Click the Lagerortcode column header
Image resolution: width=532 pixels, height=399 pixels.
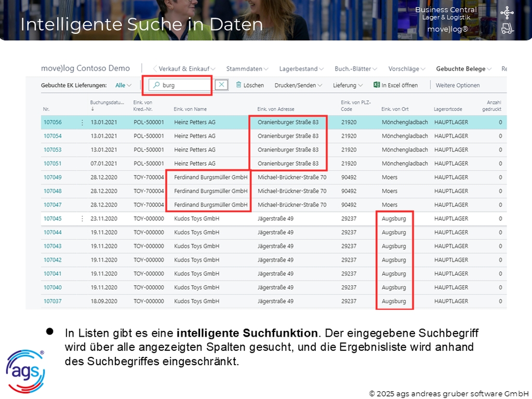click(448, 109)
